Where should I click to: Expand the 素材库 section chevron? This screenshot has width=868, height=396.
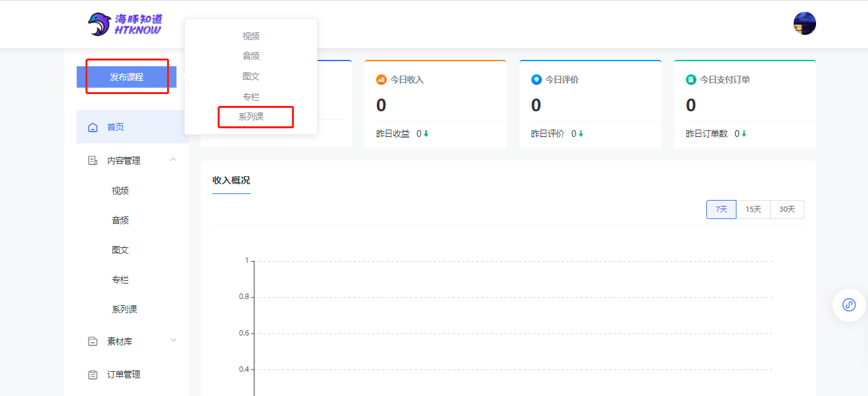click(174, 340)
